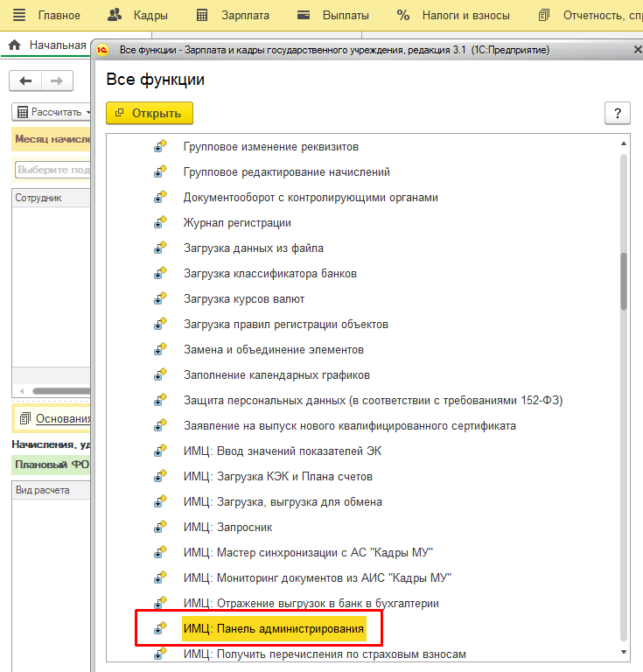Click the back arrow navigation button
The width and height of the screenshot is (643, 672).
point(25,81)
